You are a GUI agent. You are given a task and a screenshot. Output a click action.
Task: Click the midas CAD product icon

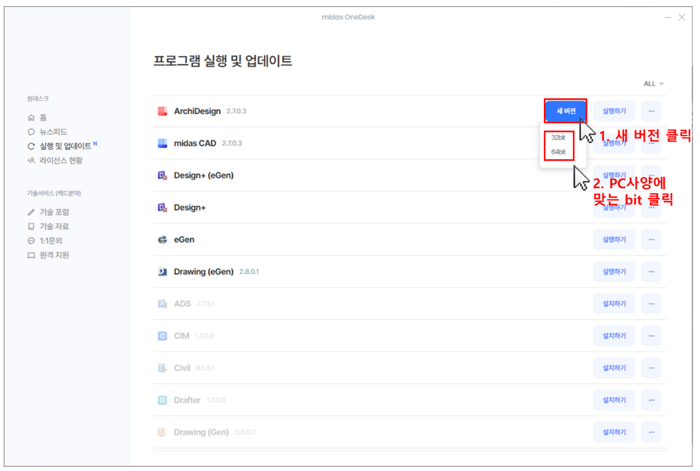coord(162,143)
